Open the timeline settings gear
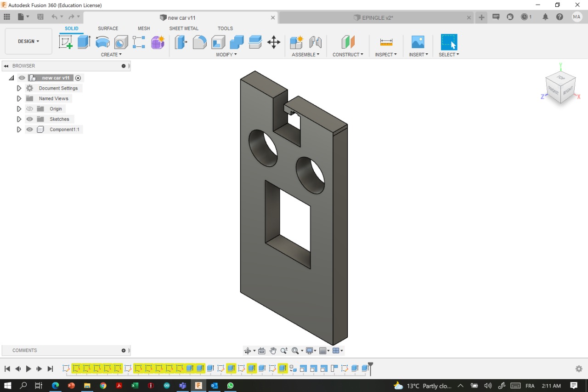 [579, 369]
